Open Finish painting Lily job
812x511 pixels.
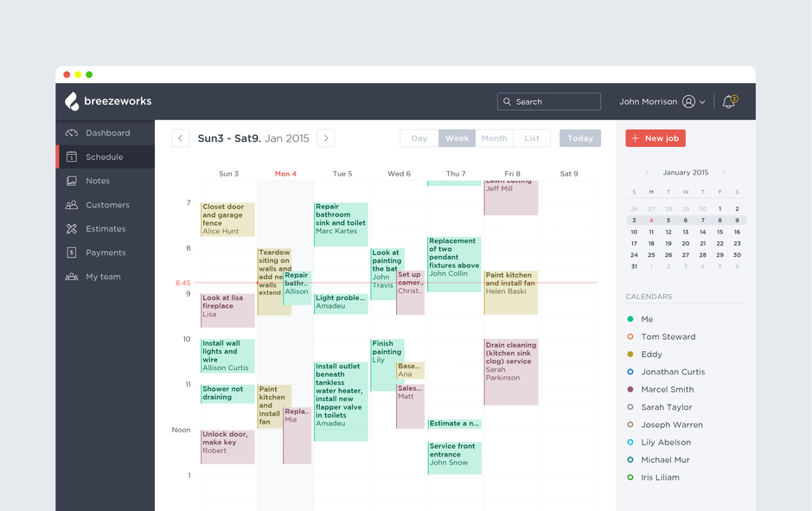coord(383,365)
